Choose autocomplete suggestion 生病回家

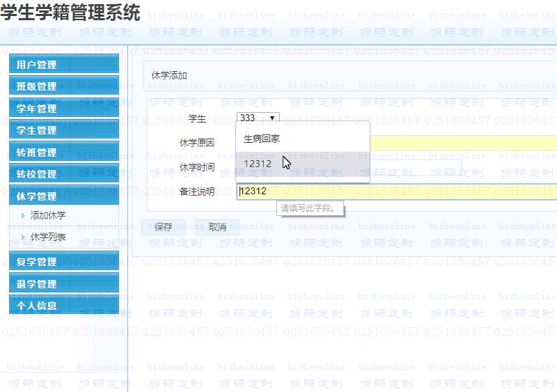[303, 139]
